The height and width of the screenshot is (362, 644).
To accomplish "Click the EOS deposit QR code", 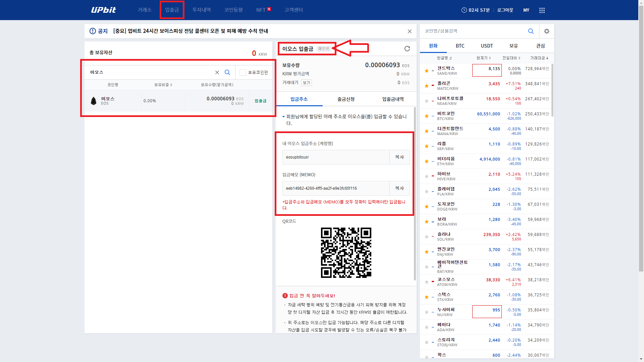I will (346, 252).
